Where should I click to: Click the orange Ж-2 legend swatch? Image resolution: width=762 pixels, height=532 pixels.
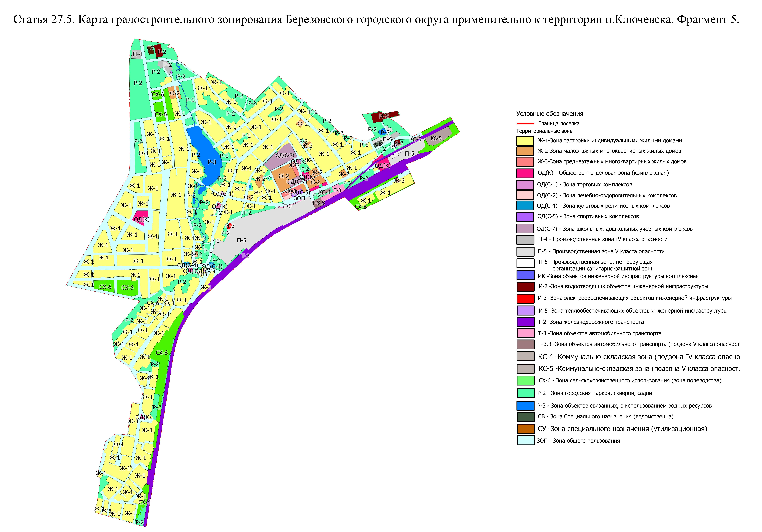pos(525,151)
